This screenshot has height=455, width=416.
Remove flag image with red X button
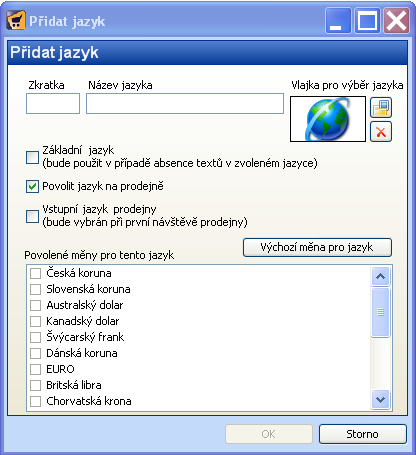coord(381,132)
